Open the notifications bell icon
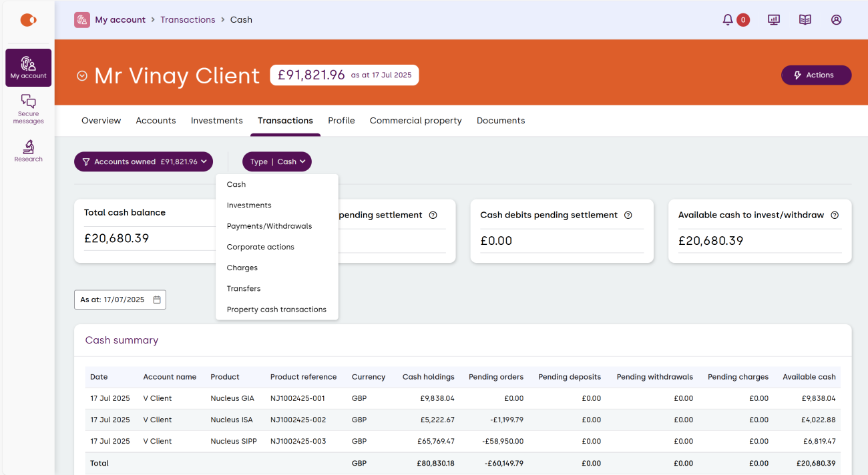868x475 pixels. click(728, 20)
